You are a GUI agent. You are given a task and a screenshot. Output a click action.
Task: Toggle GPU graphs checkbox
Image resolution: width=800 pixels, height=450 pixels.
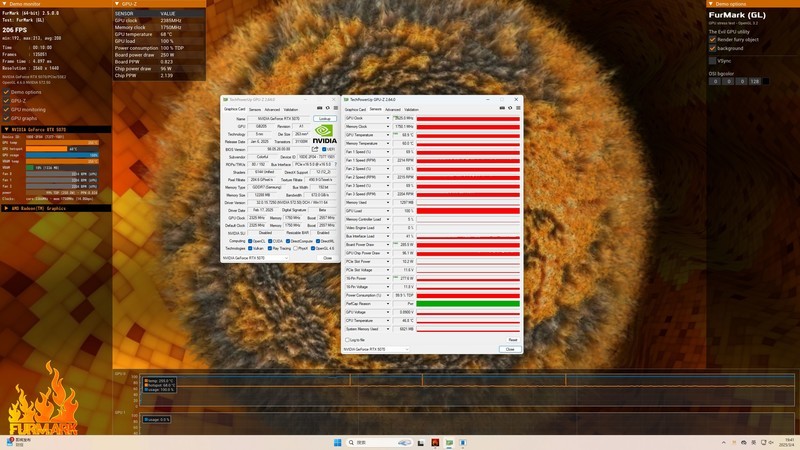(6, 118)
